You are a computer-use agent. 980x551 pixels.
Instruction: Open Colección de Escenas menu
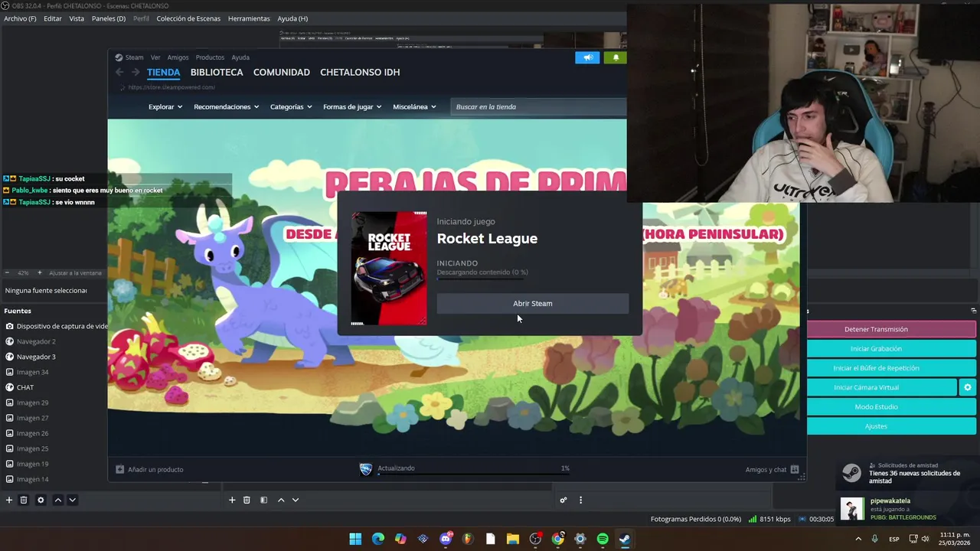[188, 18]
